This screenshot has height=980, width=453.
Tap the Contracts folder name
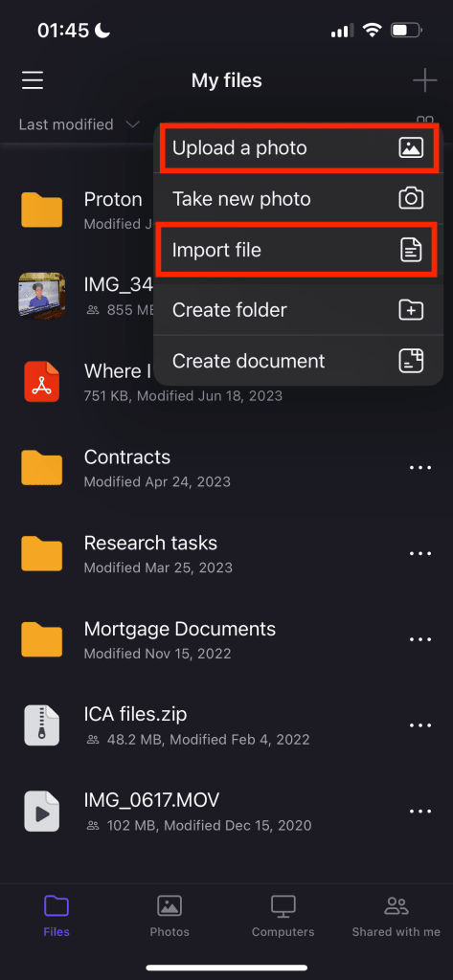[127, 457]
